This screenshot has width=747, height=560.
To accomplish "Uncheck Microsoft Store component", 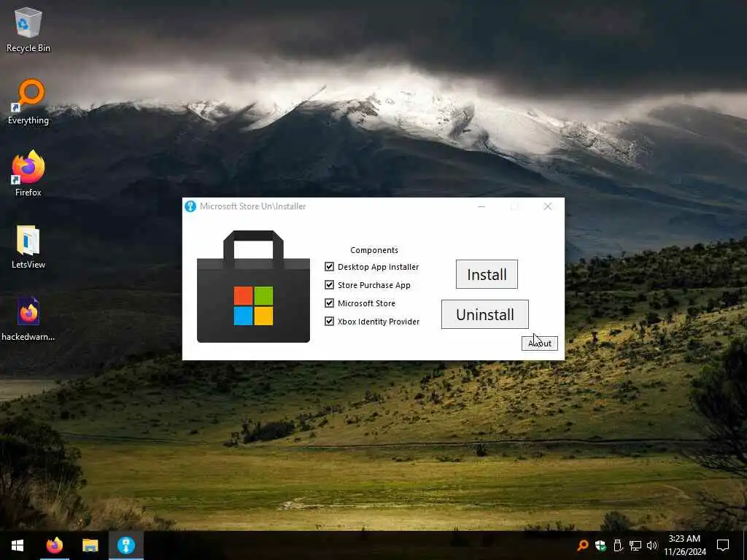I will (329, 303).
